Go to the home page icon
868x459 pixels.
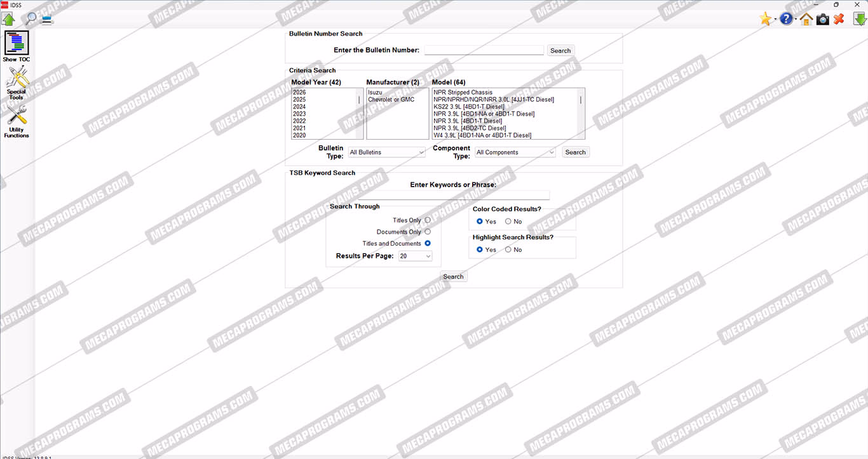[806, 19]
